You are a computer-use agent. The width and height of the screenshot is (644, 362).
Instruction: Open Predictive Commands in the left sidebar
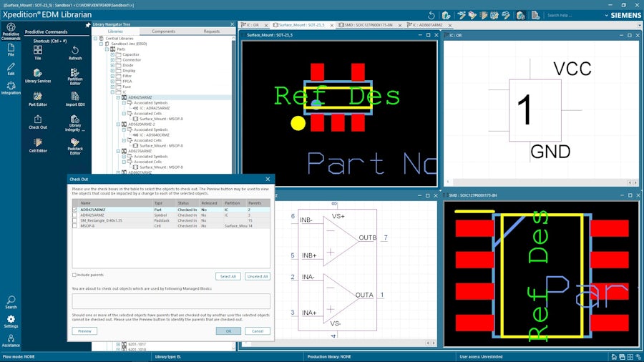(x=11, y=31)
